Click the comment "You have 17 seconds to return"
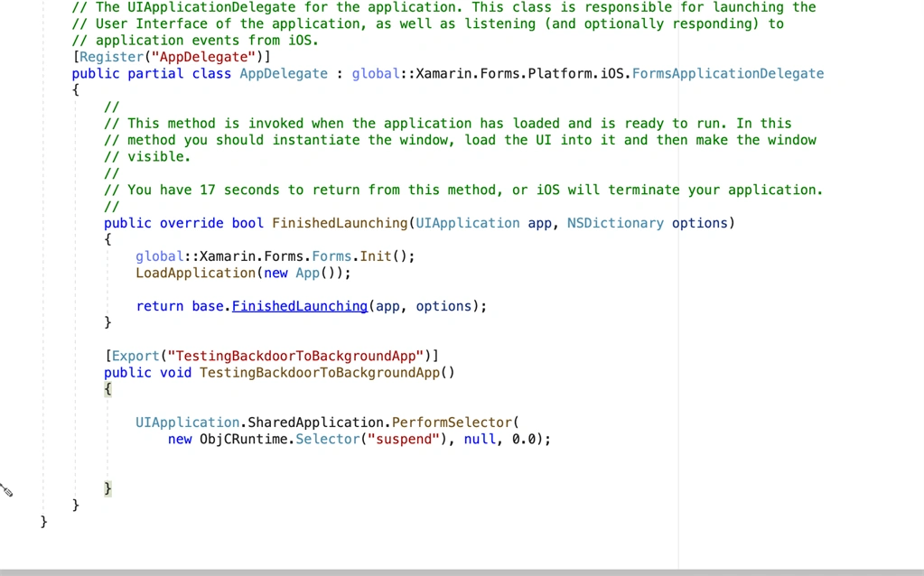Screen dimensions: 924x576 [x=463, y=190]
